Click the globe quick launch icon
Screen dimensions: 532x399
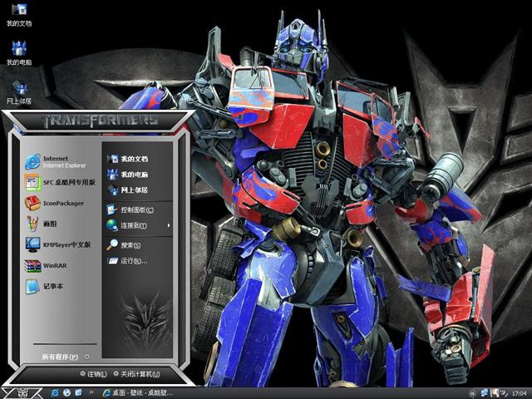(x=66, y=393)
